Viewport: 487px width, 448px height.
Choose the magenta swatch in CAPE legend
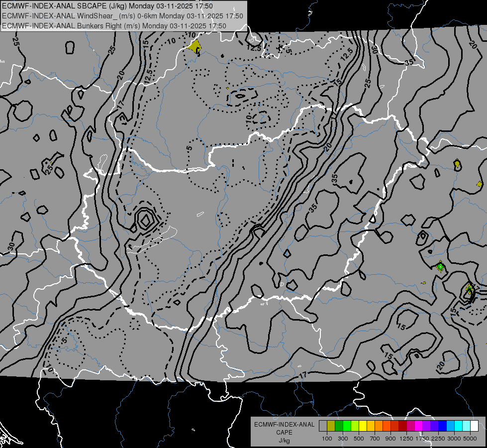point(418,426)
